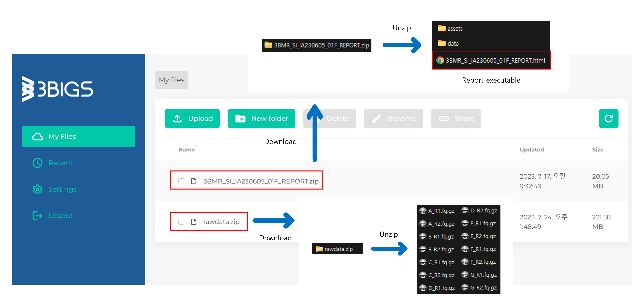
Task: Click the Settings gear icon in sidebar
Action: click(x=37, y=189)
